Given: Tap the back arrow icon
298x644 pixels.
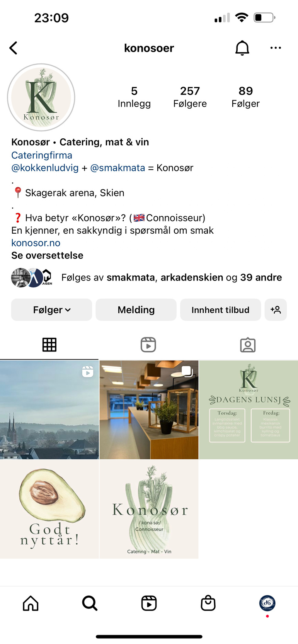Looking at the screenshot, I should (14, 48).
